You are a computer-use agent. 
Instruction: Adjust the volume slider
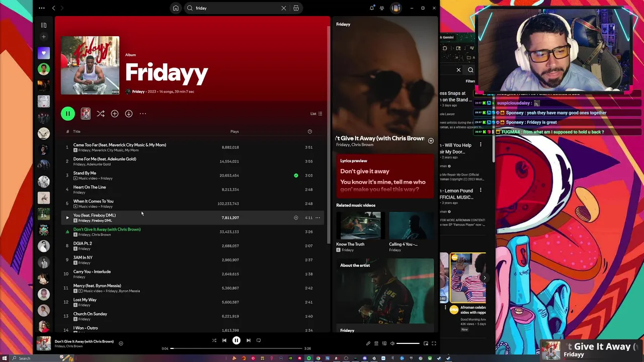click(408, 343)
